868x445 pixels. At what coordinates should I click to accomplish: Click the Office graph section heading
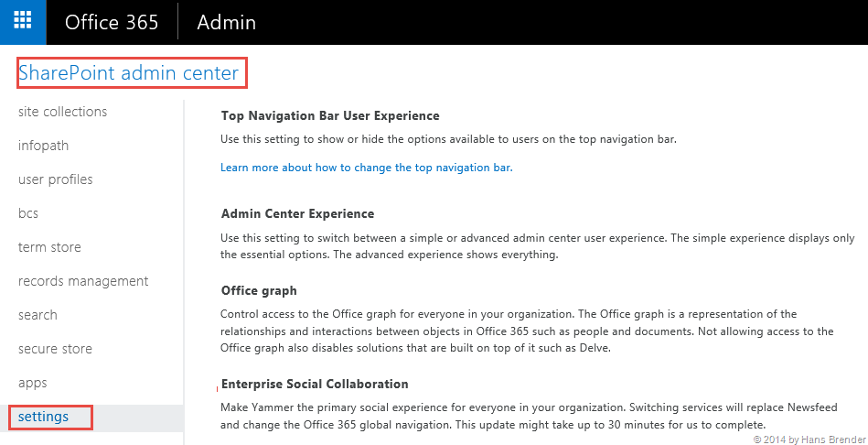tap(259, 290)
